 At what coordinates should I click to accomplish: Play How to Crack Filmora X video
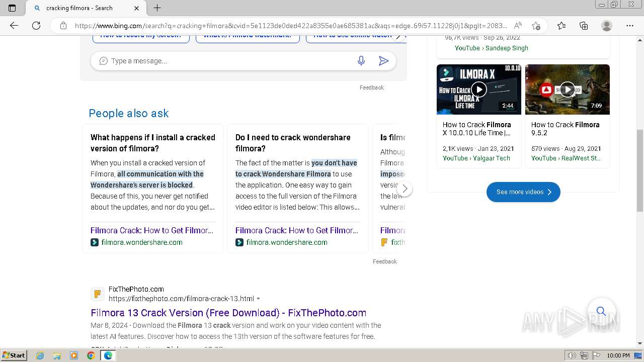point(479,89)
